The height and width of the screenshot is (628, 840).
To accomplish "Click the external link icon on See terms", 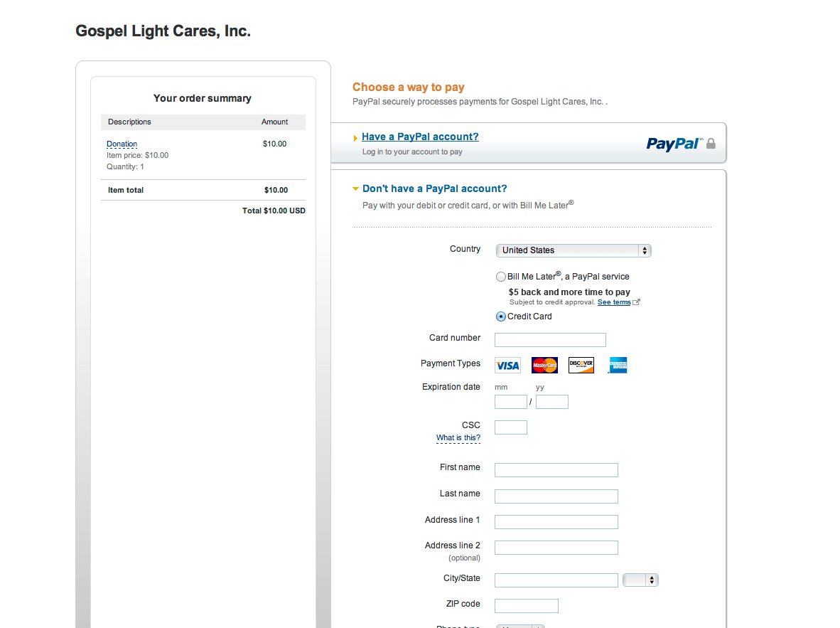I will pyautogui.click(x=637, y=302).
